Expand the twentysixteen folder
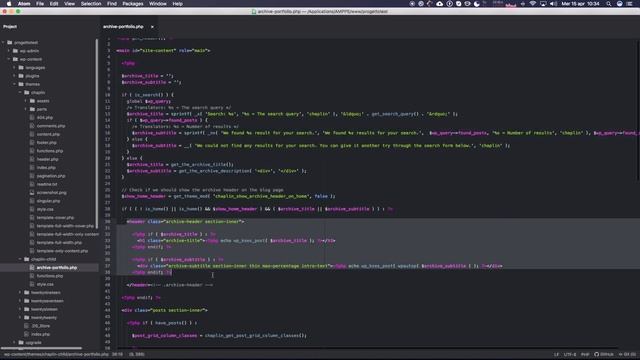The height and width of the screenshot is (360, 640). click(x=20, y=309)
